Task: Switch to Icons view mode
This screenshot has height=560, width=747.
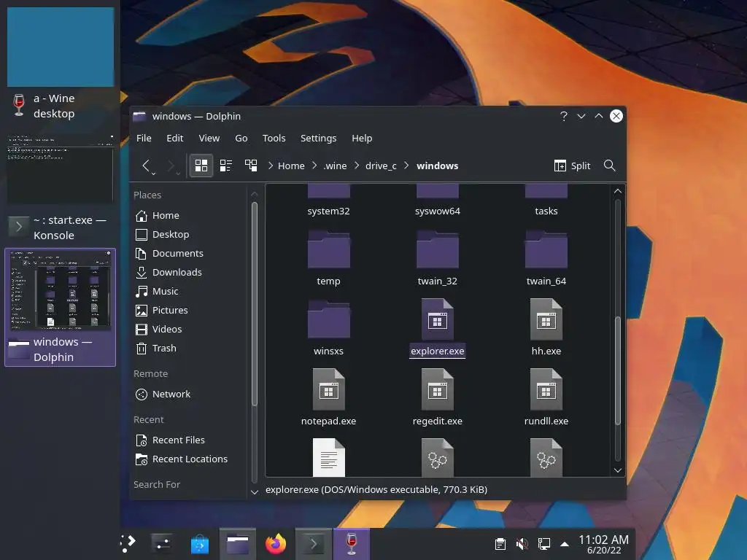Action: pos(201,166)
